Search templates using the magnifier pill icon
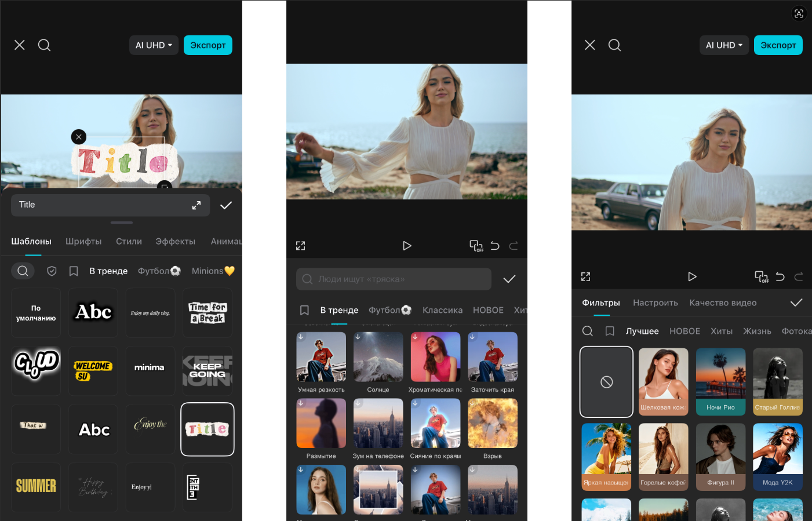 (23, 271)
